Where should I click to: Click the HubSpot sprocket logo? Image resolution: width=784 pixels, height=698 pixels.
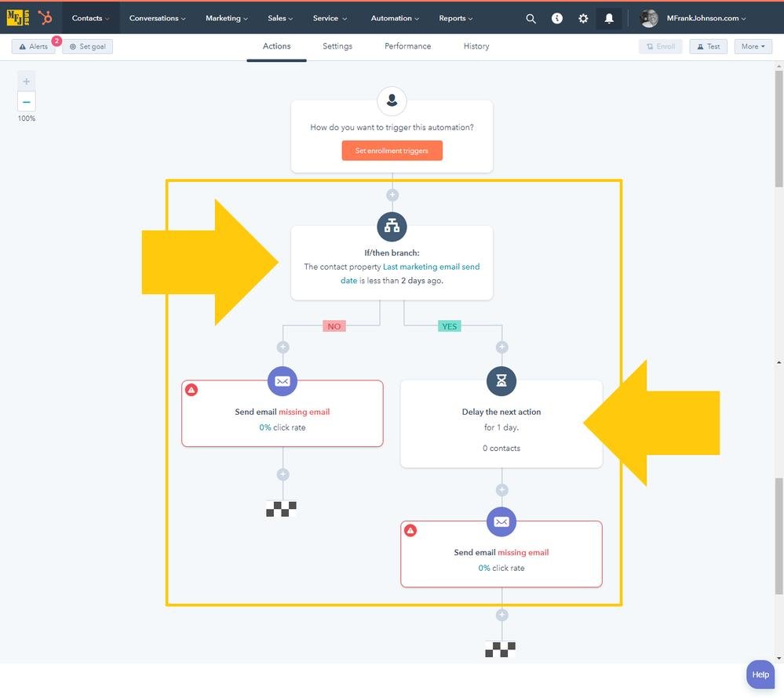point(45,17)
